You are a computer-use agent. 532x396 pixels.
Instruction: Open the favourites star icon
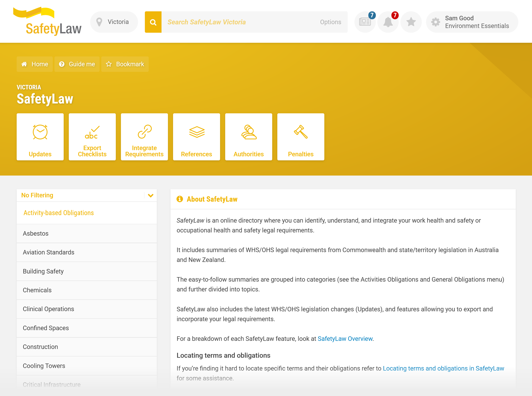point(411,22)
